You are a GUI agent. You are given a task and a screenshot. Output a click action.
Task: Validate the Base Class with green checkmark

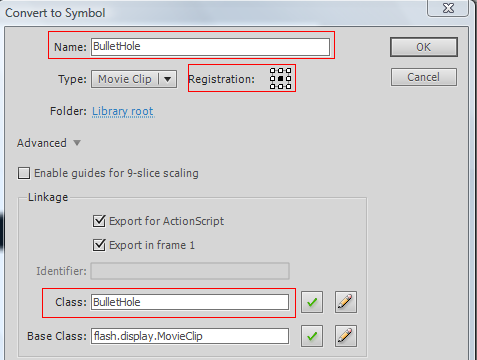click(312, 336)
